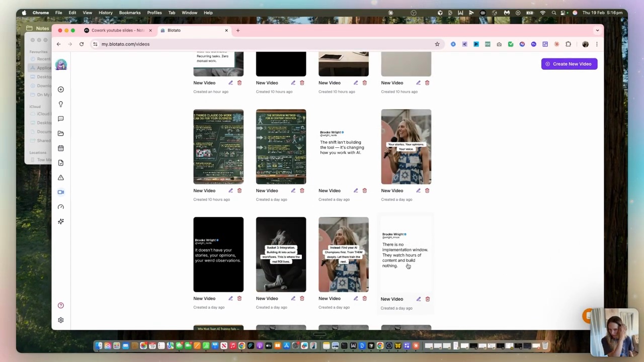
Task: Edit the "no implementation window" video
Action: (x=419, y=299)
